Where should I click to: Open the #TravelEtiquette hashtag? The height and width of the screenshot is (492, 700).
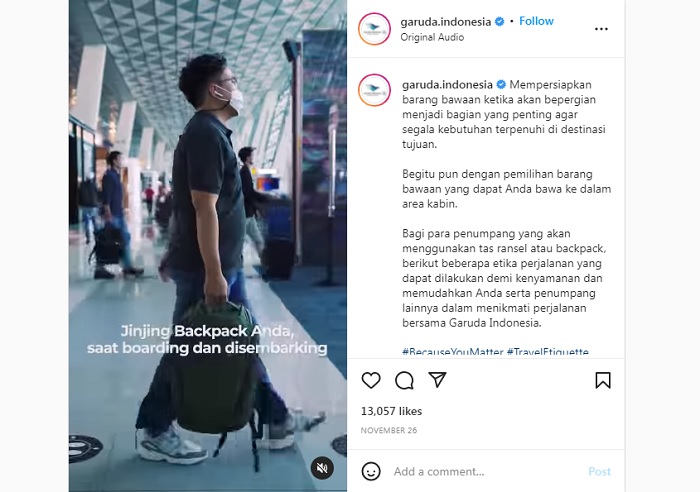[x=547, y=352]
